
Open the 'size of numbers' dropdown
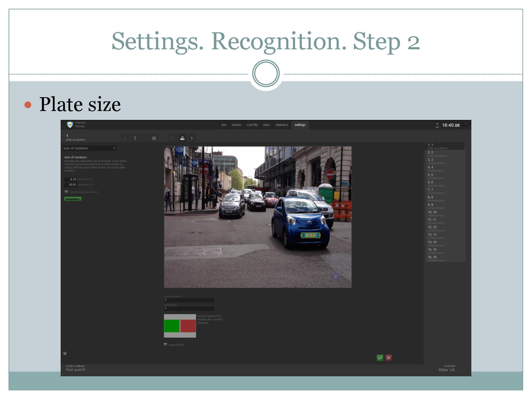pos(89,148)
